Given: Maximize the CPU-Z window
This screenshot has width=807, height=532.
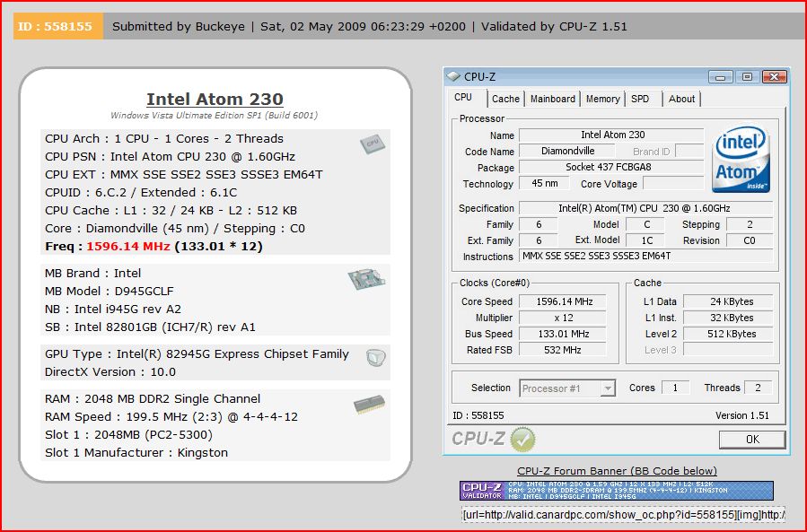Looking at the screenshot, I should coord(747,77).
